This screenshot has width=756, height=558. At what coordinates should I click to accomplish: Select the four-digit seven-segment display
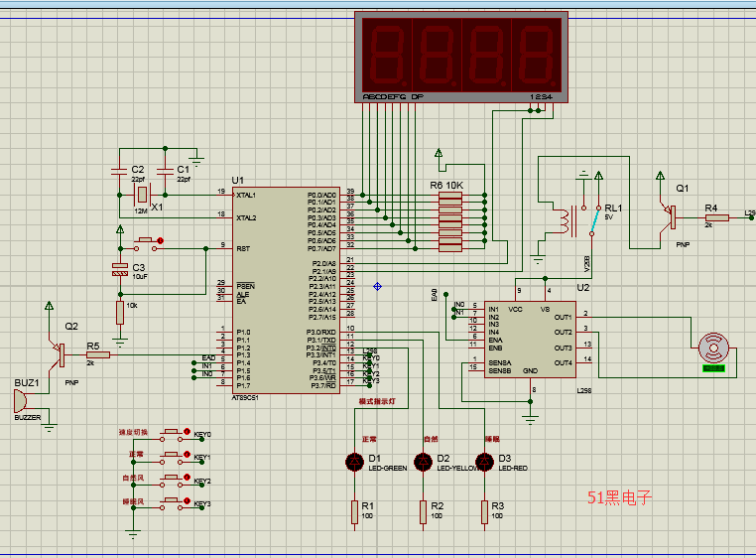coord(461,57)
